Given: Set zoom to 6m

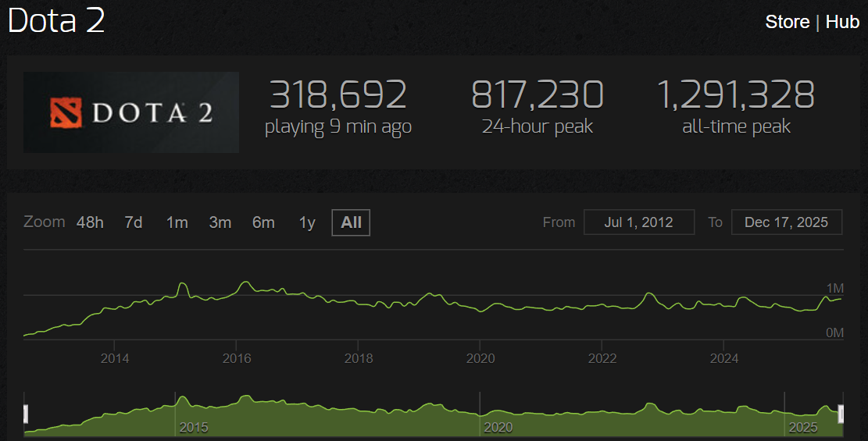Looking at the screenshot, I should (263, 222).
